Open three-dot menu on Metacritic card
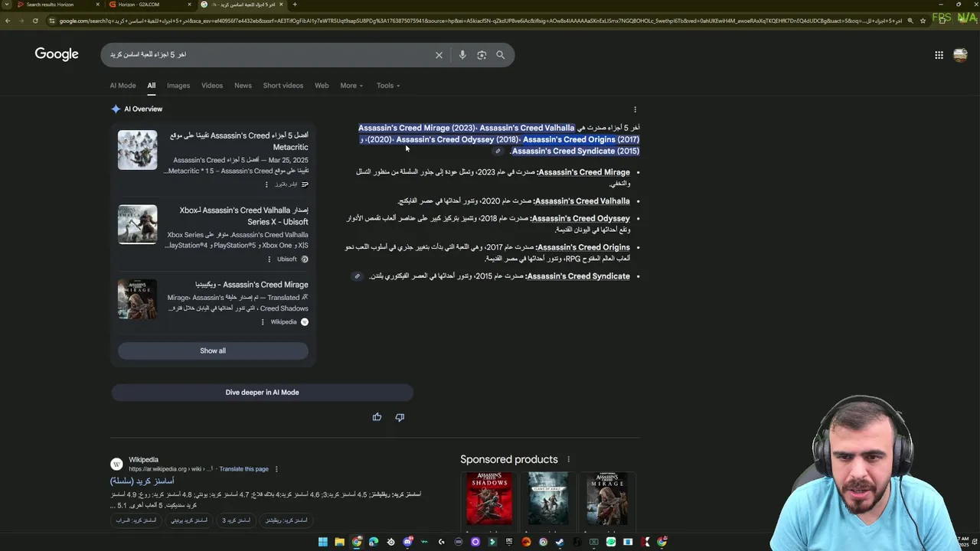 click(266, 184)
